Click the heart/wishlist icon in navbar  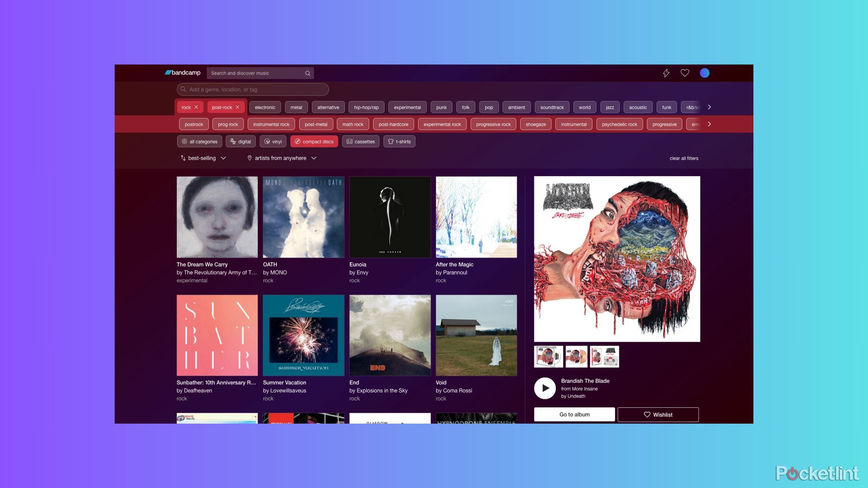(x=684, y=73)
